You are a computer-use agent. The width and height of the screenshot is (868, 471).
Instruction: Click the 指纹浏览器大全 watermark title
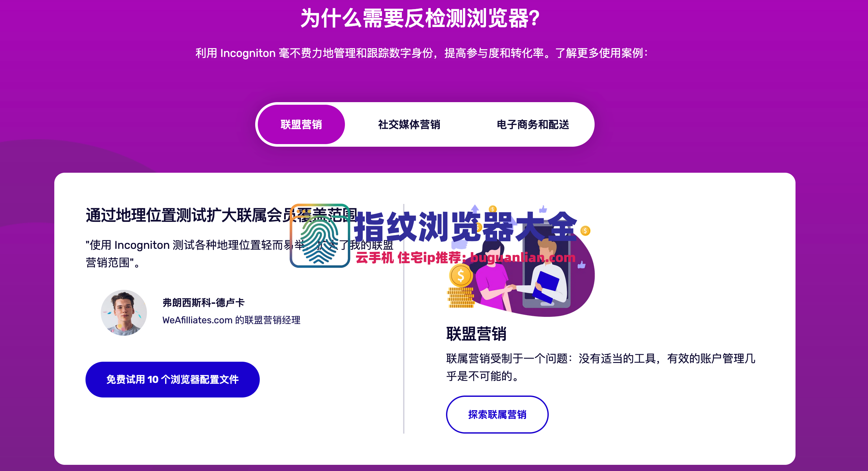click(465, 227)
